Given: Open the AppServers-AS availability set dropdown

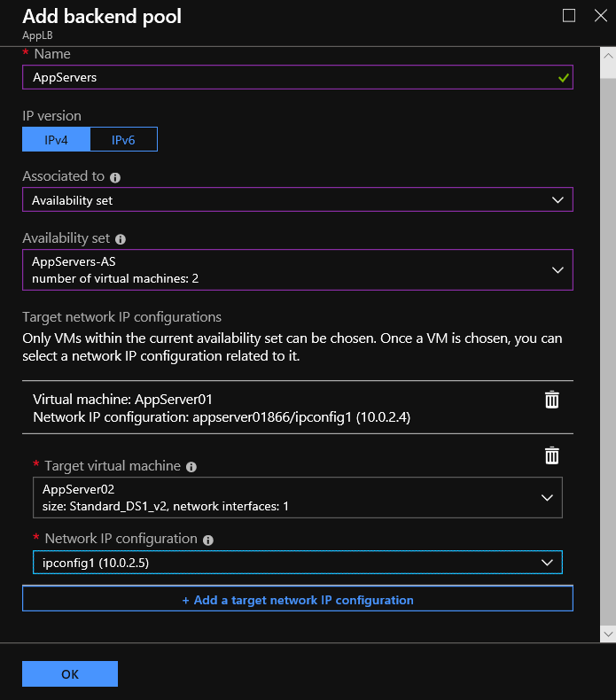Looking at the screenshot, I should (298, 269).
